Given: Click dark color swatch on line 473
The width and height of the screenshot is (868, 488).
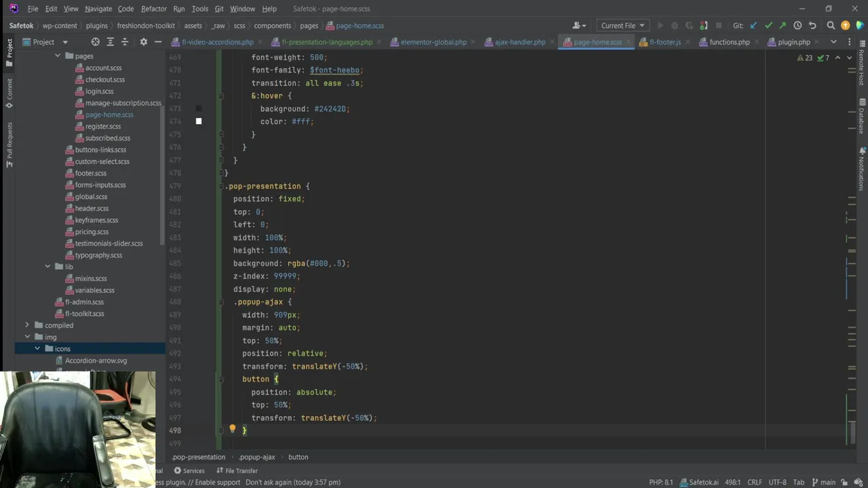Looking at the screenshot, I should pos(199,108).
